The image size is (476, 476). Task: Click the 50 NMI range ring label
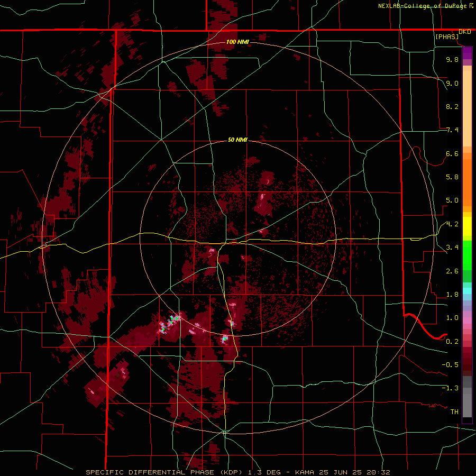[237, 140]
